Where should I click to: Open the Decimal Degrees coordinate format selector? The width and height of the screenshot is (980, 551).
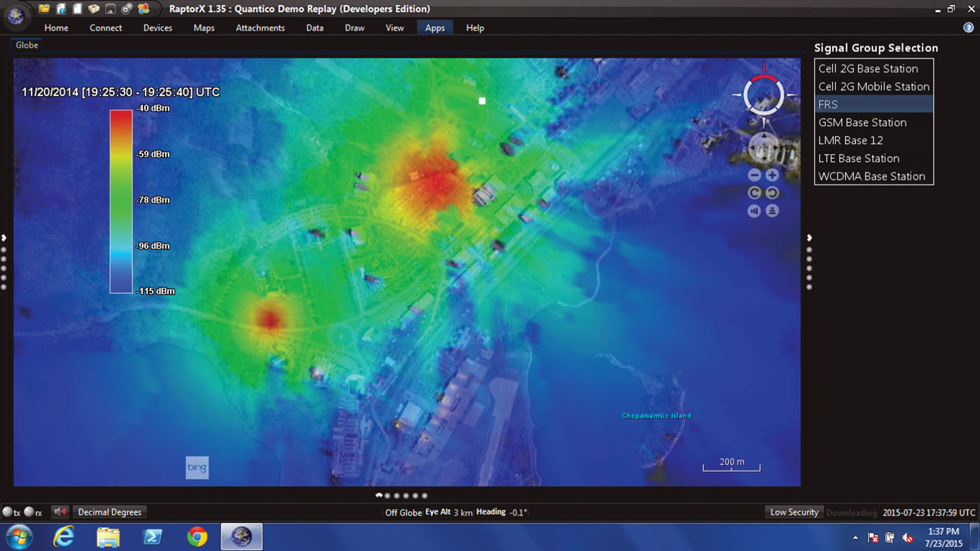click(109, 512)
